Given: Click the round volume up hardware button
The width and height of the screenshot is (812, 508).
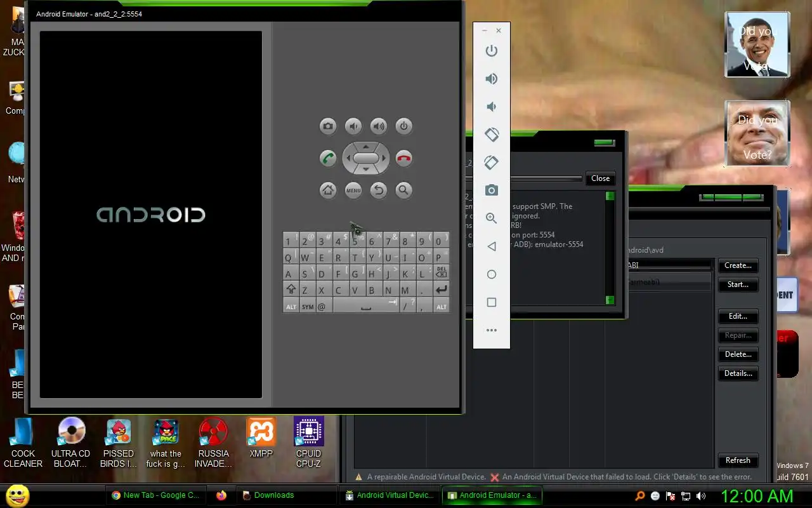Looking at the screenshot, I should tap(379, 126).
